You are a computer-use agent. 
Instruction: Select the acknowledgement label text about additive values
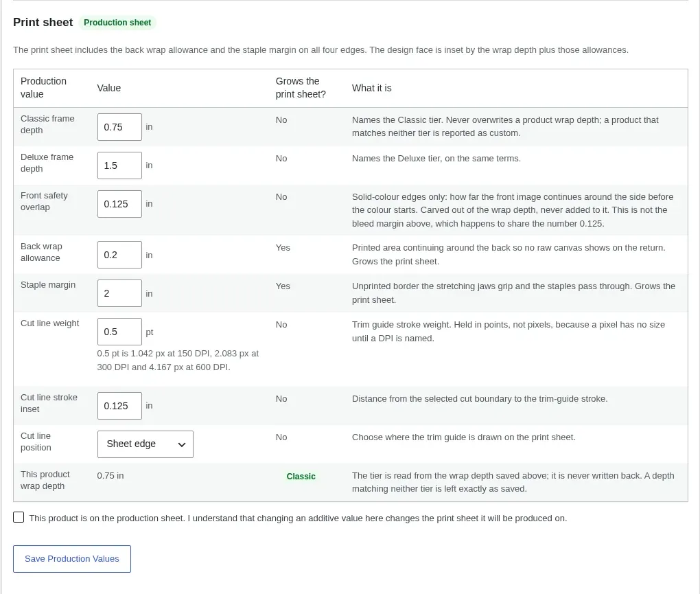tap(299, 518)
